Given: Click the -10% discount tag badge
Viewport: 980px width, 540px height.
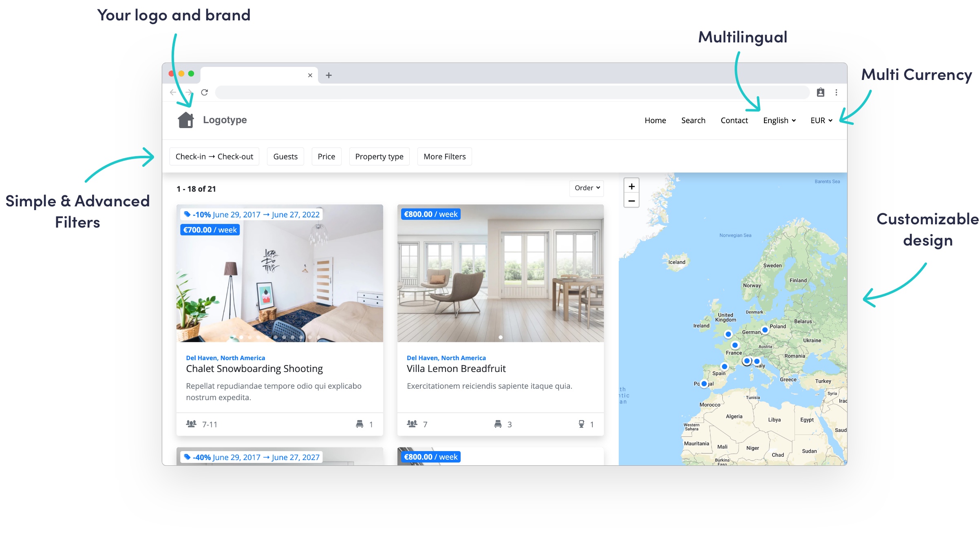Looking at the screenshot, I should [x=252, y=215].
